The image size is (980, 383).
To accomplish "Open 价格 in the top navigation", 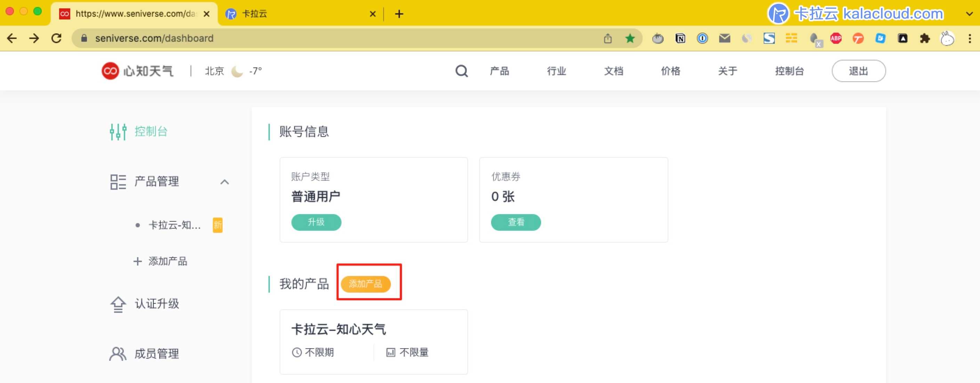I will (x=670, y=71).
